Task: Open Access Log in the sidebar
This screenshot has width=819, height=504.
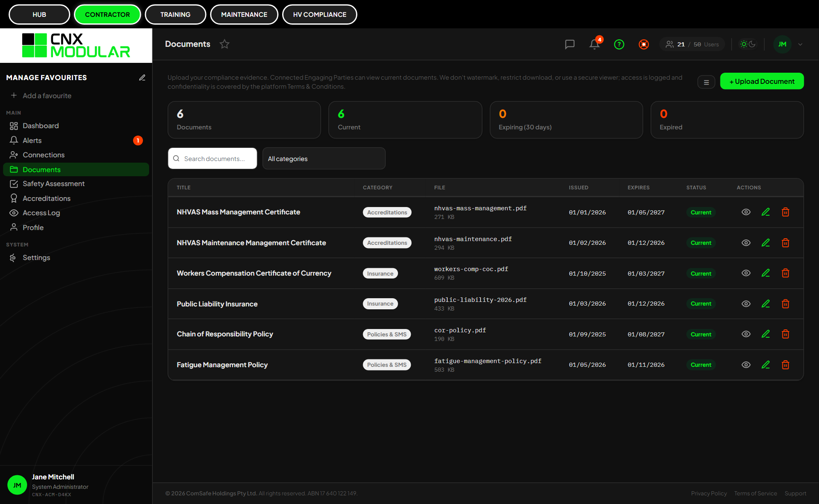Action: click(x=76, y=213)
